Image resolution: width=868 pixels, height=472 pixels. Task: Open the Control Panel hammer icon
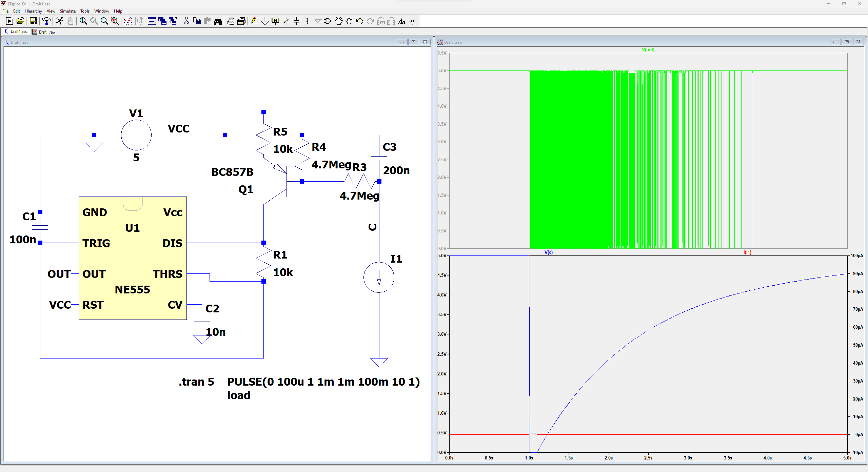tap(46, 21)
